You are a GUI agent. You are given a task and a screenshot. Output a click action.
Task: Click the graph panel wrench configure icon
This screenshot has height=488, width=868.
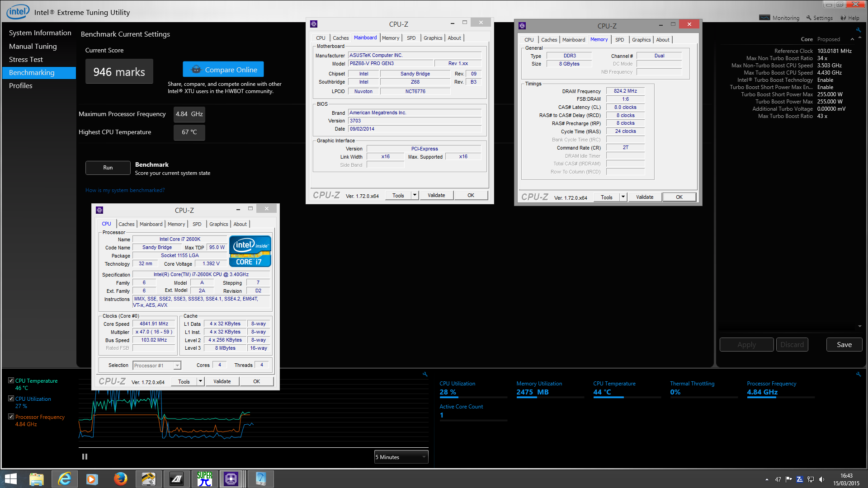click(425, 374)
